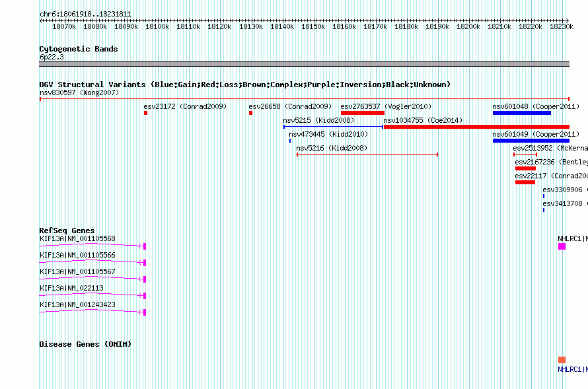Image resolution: width=588 pixels, height=389 pixels.
Task: Click the nsv5216 (Kidd2008) label
Action: click(332, 148)
